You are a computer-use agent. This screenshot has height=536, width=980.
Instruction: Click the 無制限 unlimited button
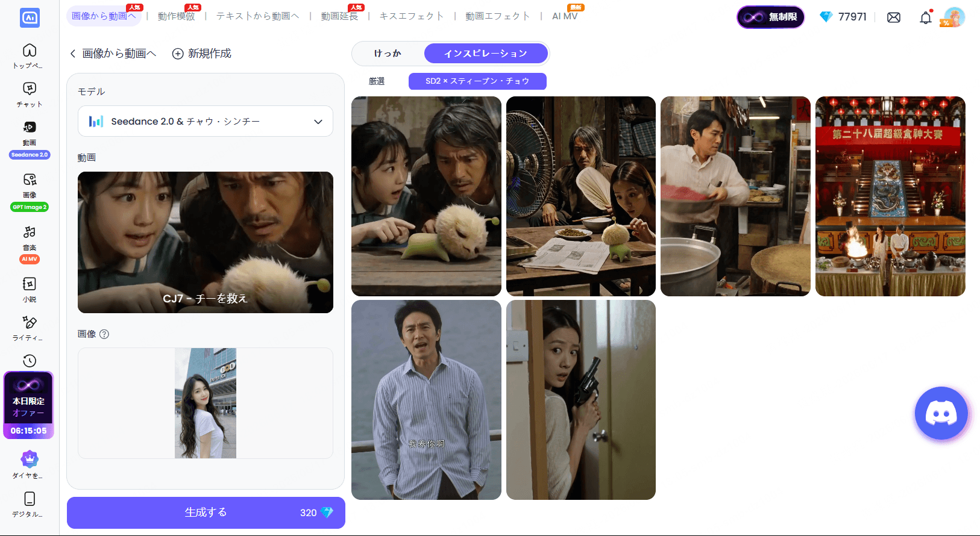tap(770, 17)
